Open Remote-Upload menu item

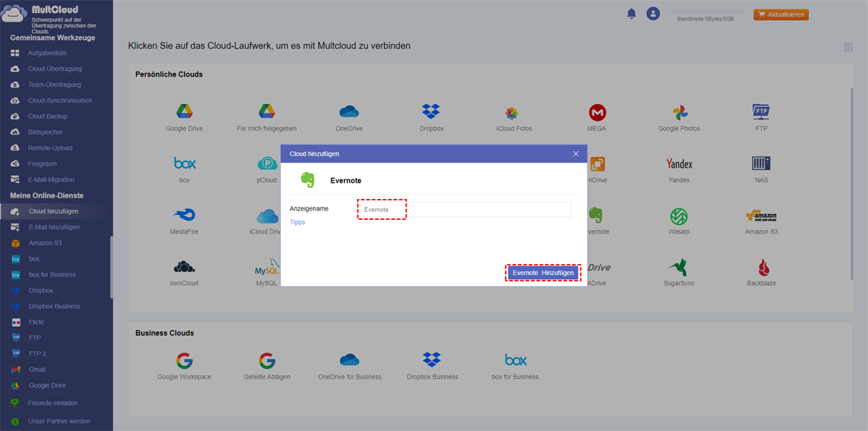(x=51, y=148)
